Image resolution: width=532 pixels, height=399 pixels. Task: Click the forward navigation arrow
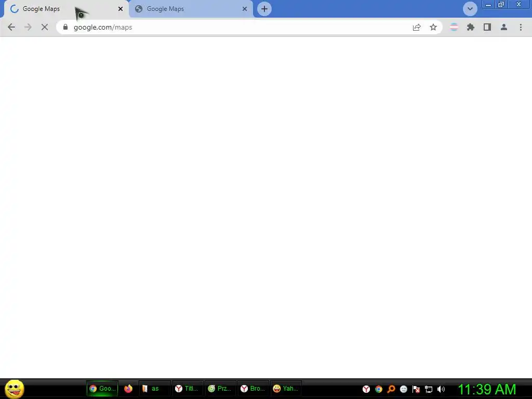point(28,27)
